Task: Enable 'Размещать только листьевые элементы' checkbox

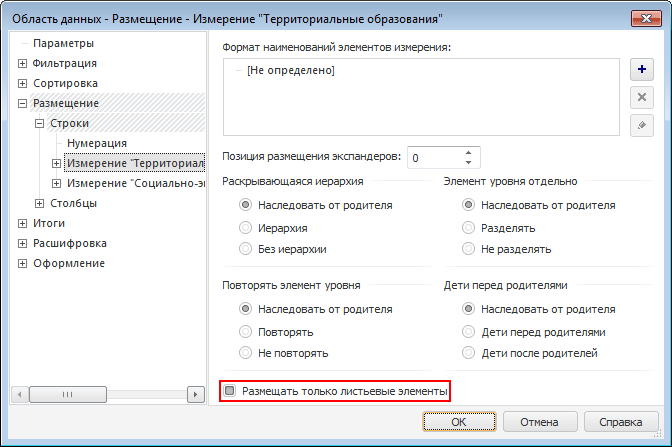Action: click(x=230, y=391)
